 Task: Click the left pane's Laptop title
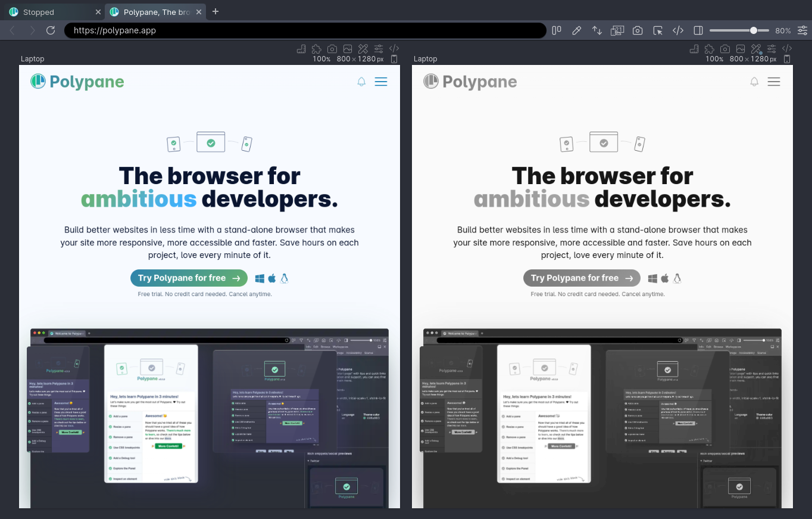33,59
